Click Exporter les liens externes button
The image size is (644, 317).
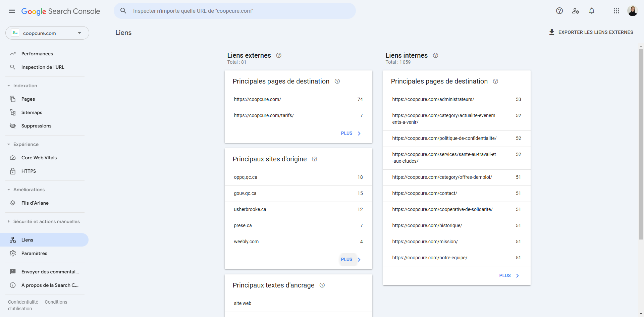coord(591,32)
